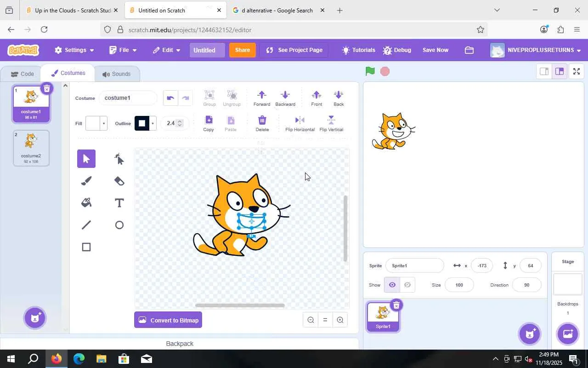Image resolution: width=588 pixels, height=368 pixels.
Task: Click the green flag to run
Action: [370, 71]
